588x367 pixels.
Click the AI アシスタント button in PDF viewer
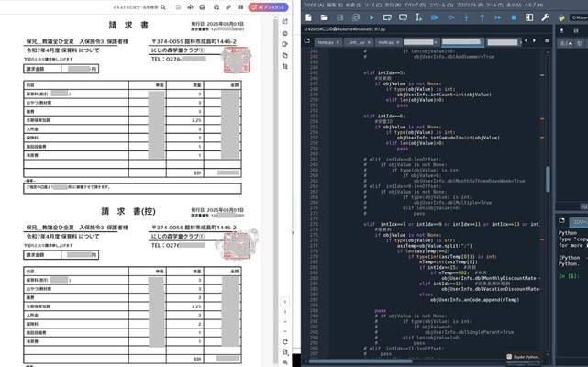[x=268, y=7]
